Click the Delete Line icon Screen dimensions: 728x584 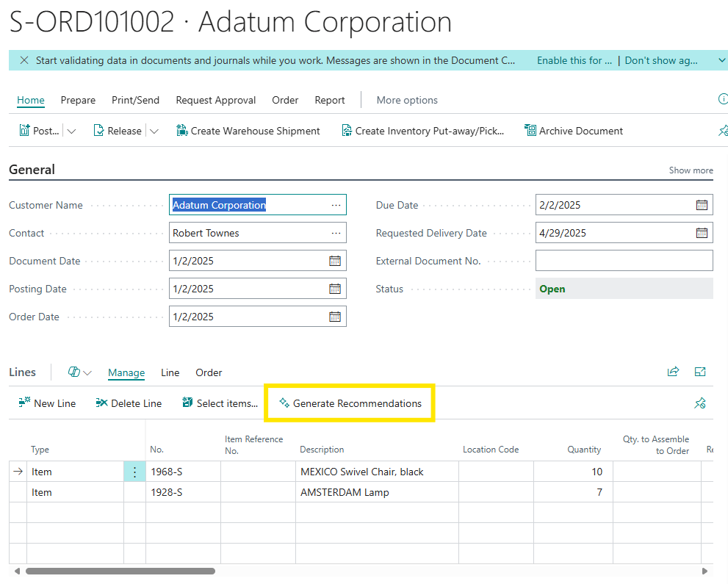102,403
